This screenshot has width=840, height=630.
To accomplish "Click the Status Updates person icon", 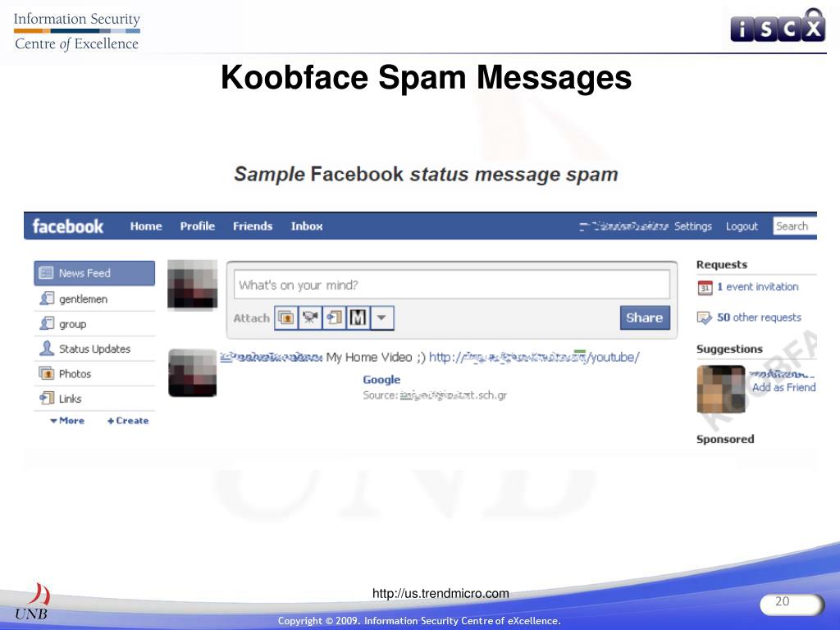I will pyautogui.click(x=47, y=348).
